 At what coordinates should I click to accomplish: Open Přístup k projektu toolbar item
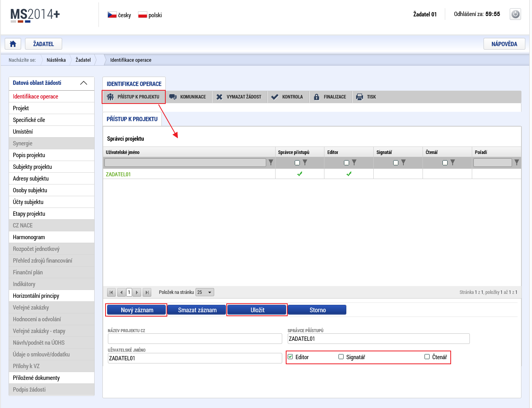(x=134, y=97)
